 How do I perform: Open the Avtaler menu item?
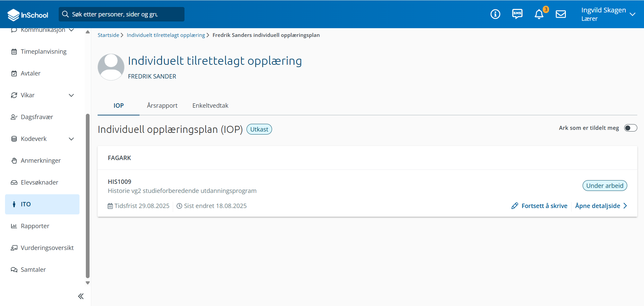pos(42,73)
